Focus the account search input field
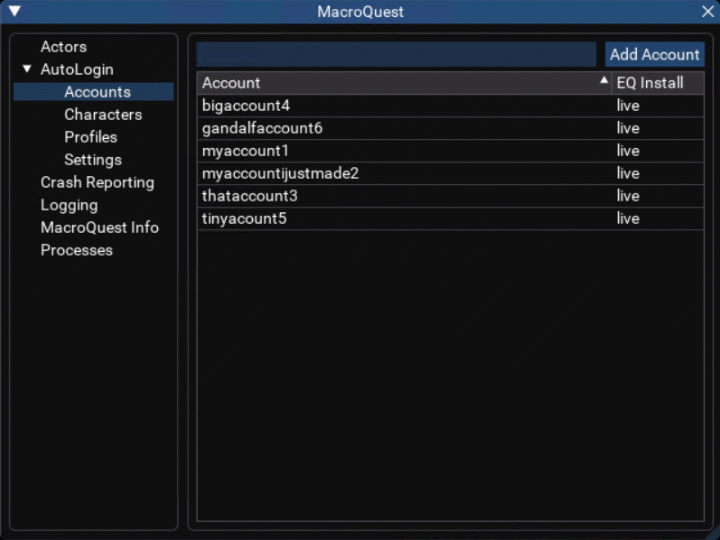This screenshot has width=720, height=540. (x=396, y=55)
